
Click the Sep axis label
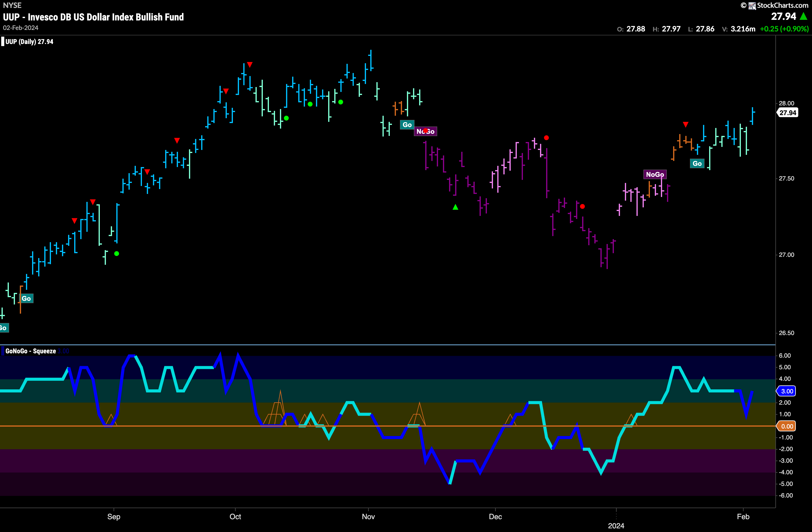point(114,517)
